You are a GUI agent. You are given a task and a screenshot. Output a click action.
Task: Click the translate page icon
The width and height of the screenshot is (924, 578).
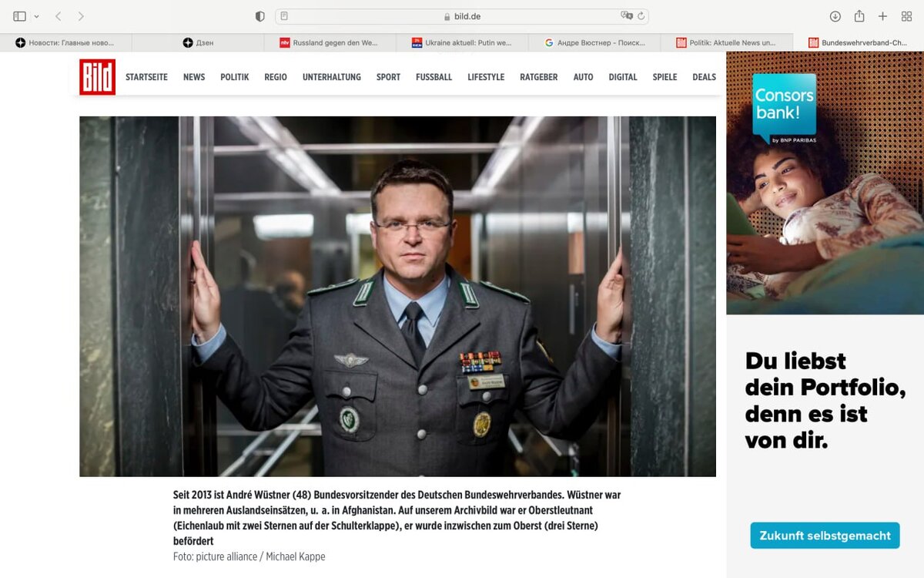click(x=627, y=16)
